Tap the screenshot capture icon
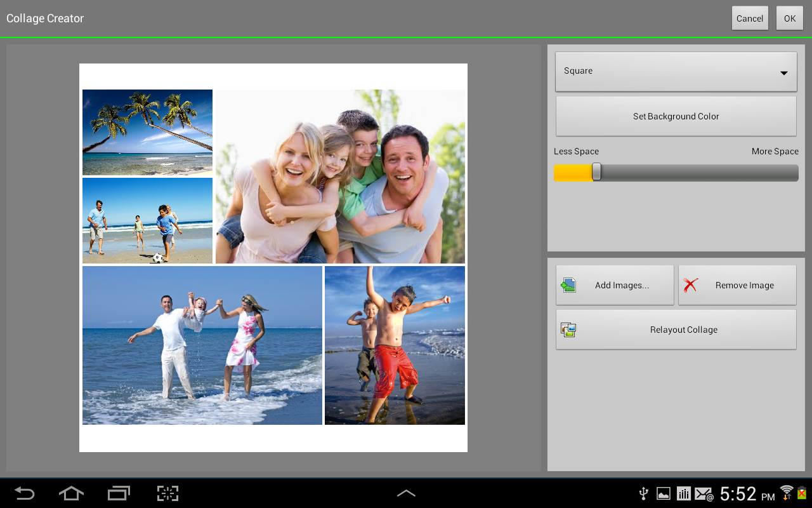Image resolution: width=812 pixels, height=508 pixels. [x=167, y=493]
